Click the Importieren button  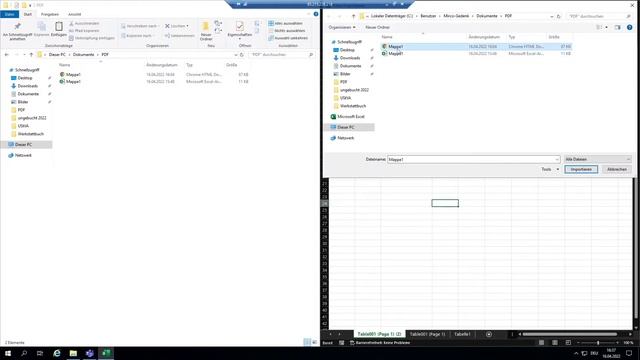click(581, 169)
